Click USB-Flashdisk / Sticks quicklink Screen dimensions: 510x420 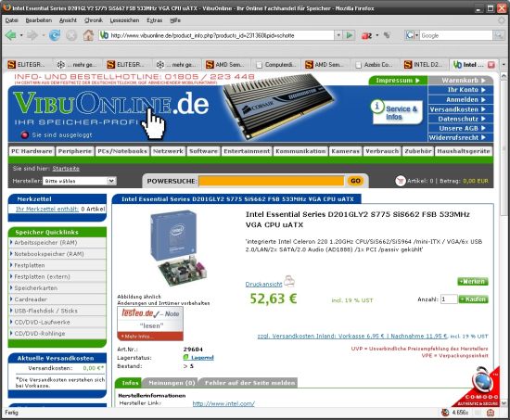45,311
